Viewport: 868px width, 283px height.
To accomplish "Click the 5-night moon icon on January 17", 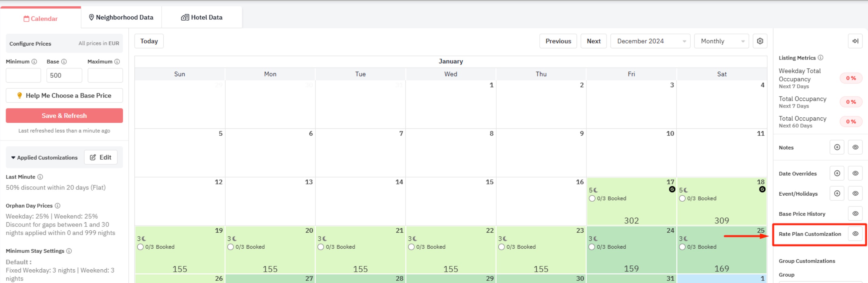I will tap(595, 190).
